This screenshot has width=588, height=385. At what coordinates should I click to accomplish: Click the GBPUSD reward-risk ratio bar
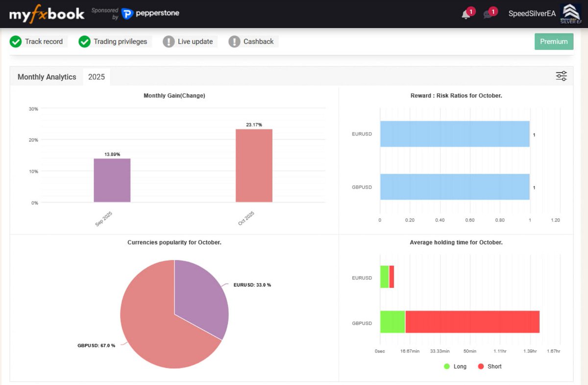pyautogui.click(x=455, y=187)
